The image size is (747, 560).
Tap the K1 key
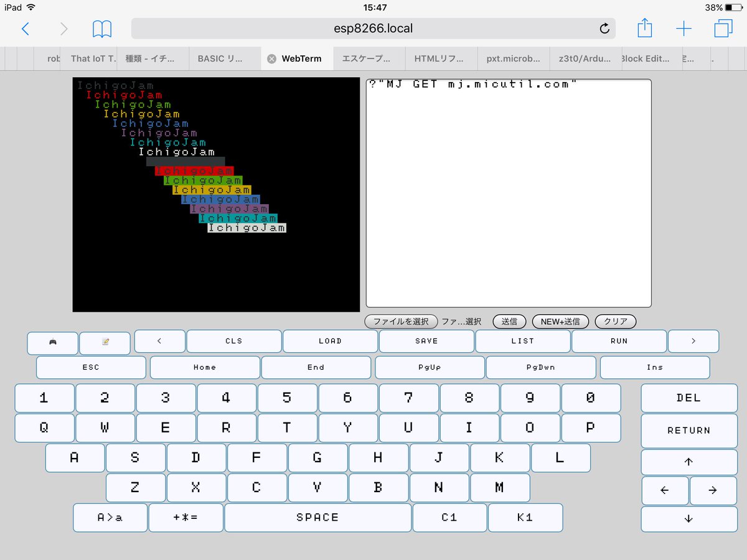tap(525, 518)
